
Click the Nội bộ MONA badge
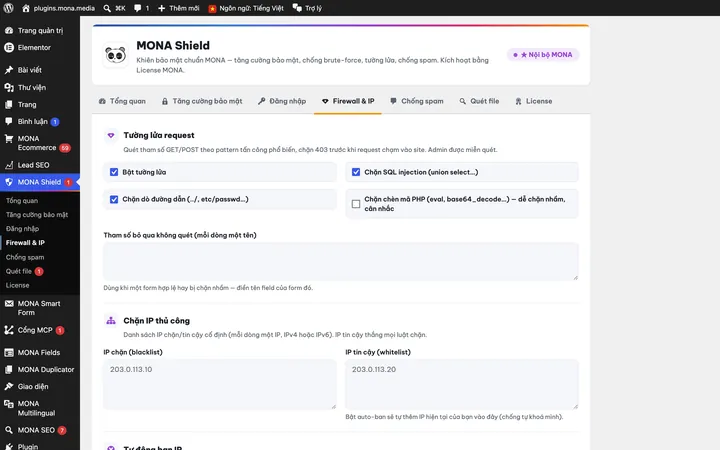tap(543, 55)
